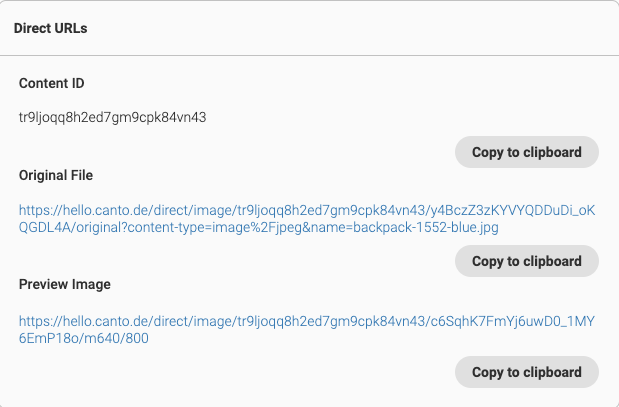Click the Content ID label
The image size is (619, 407).
click(x=52, y=83)
